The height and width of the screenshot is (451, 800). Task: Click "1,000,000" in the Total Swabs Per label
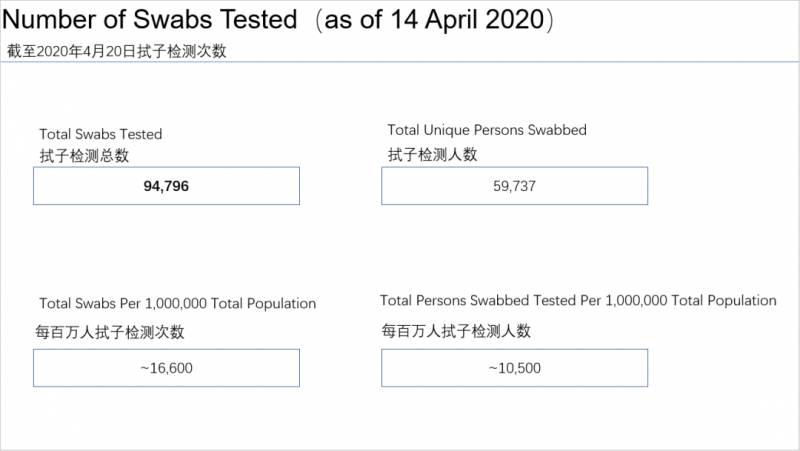click(178, 303)
